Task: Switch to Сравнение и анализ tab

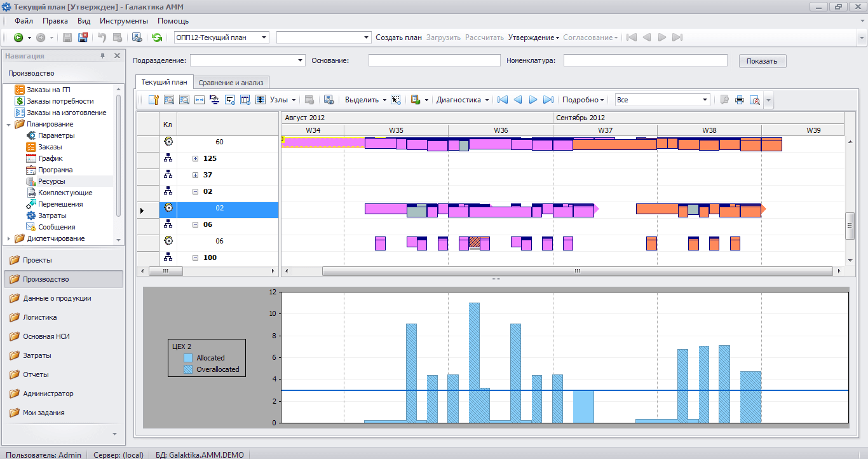Action: [231, 82]
